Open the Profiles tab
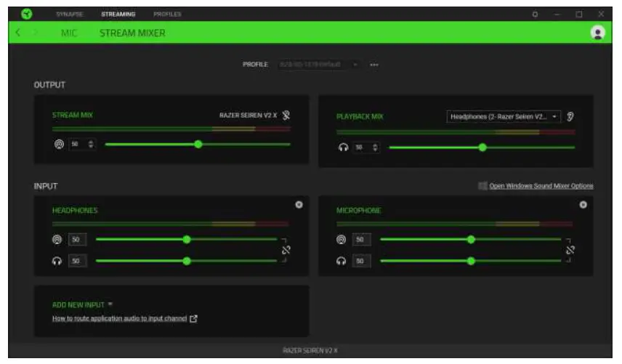 167,15
